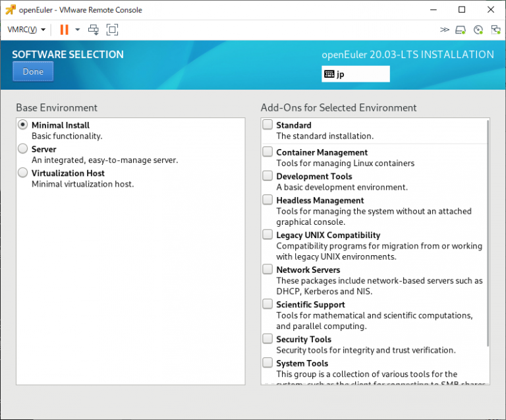Check the Container Management add-on
Viewport: 506px width, 420px height.
click(x=267, y=152)
